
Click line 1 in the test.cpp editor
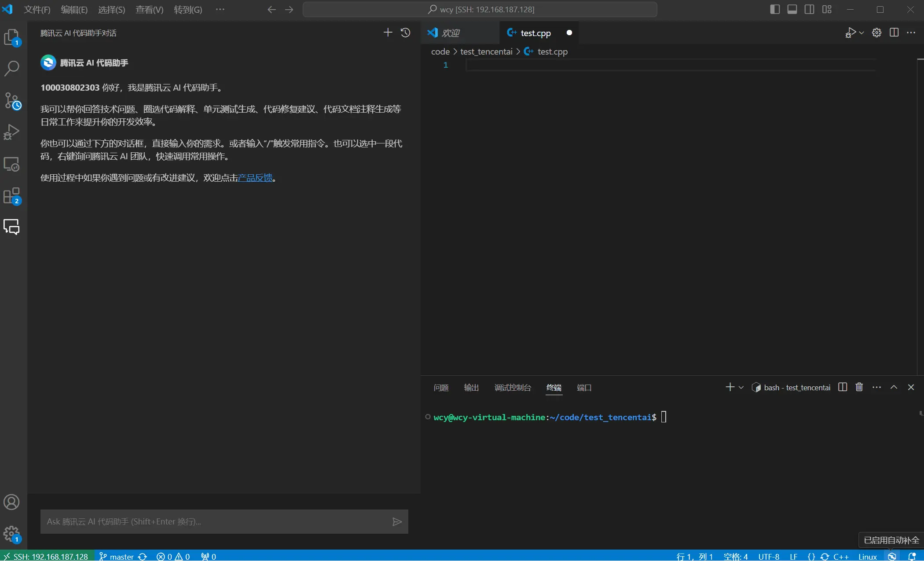(x=671, y=65)
